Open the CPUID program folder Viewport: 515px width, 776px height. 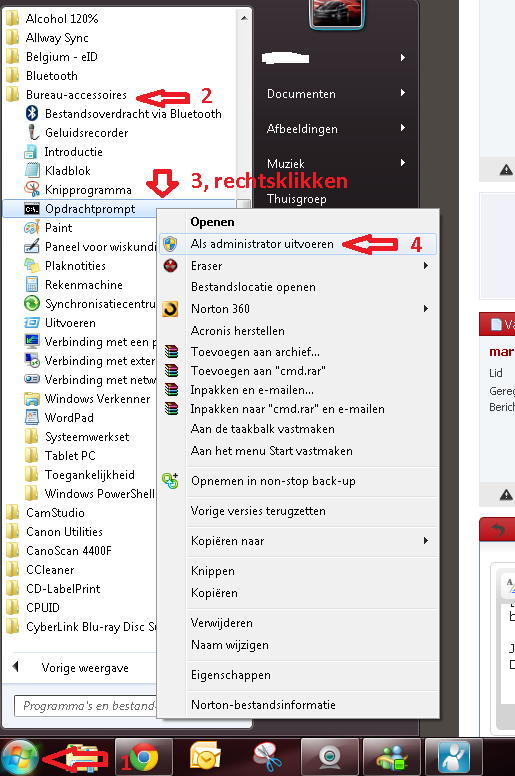click(43, 608)
